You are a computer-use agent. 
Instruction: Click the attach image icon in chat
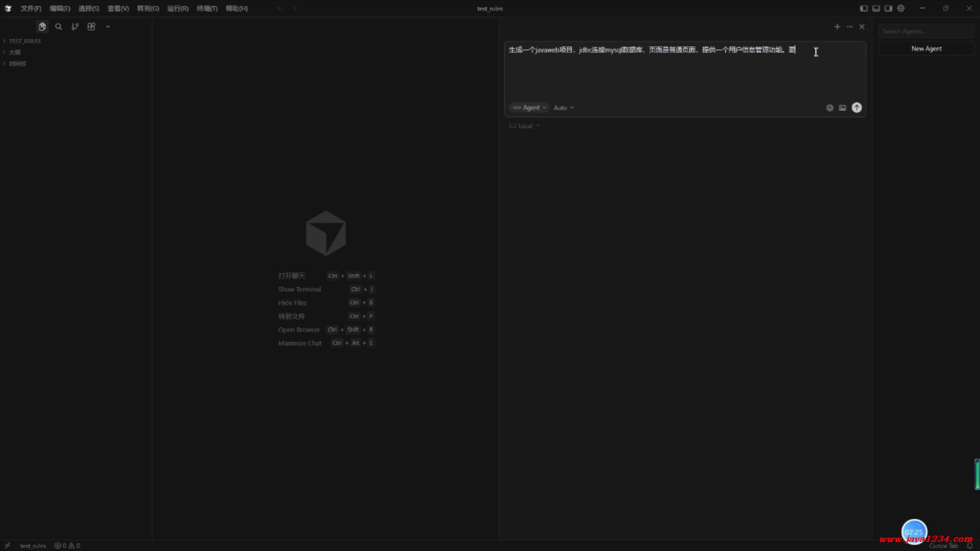click(842, 108)
